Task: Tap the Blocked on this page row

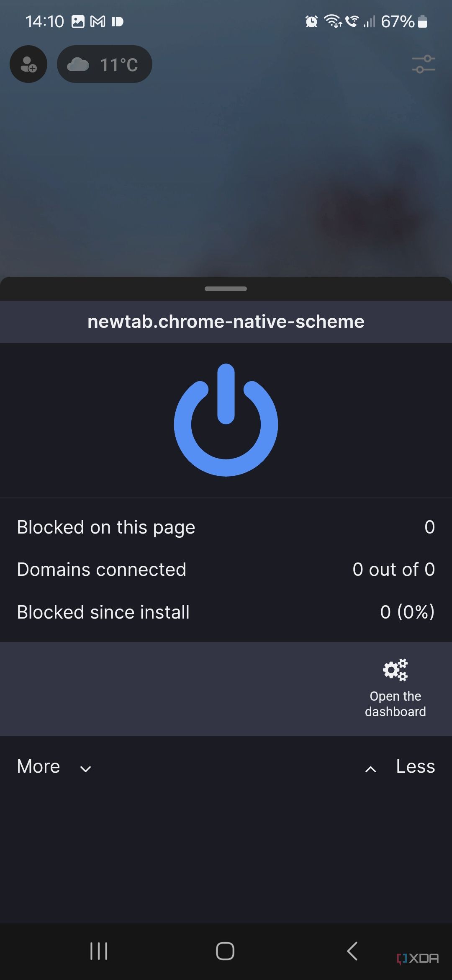Action: [226, 527]
